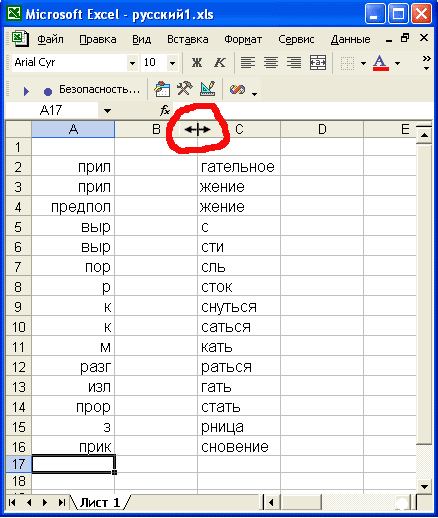438x518 pixels.
Task: Open font size 10 dropdown
Action: 172,63
